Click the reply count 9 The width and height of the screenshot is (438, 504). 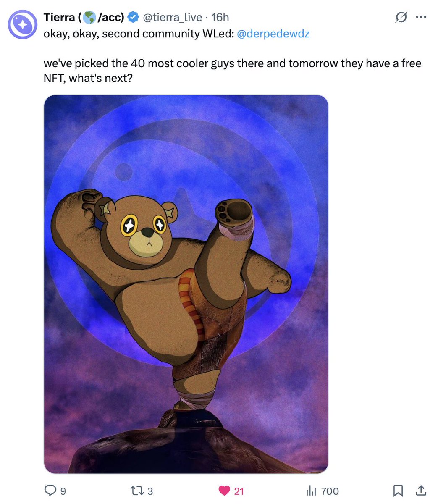(63, 491)
